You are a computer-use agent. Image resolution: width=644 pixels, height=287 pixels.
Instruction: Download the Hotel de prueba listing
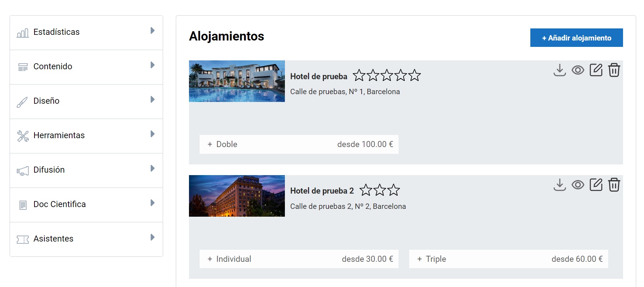pos(559,70)
